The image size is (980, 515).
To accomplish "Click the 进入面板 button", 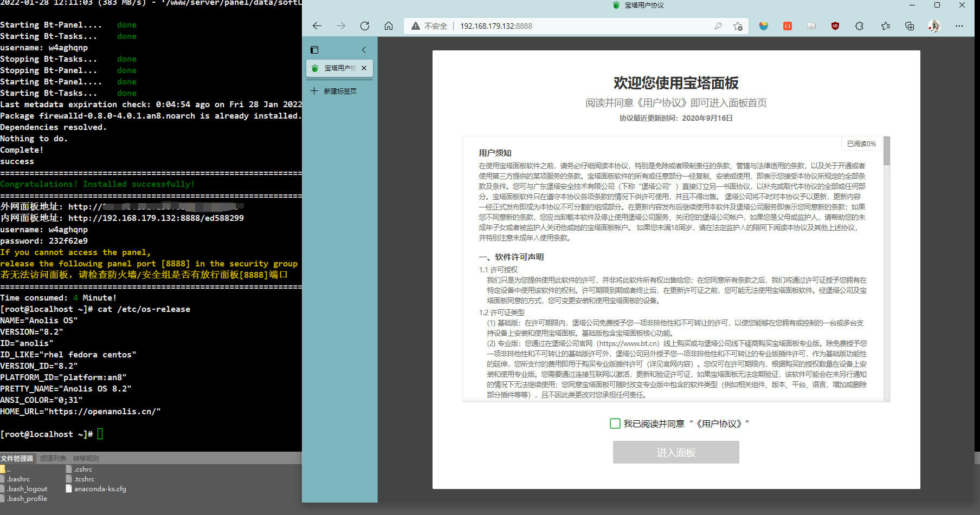I will 676,452.
